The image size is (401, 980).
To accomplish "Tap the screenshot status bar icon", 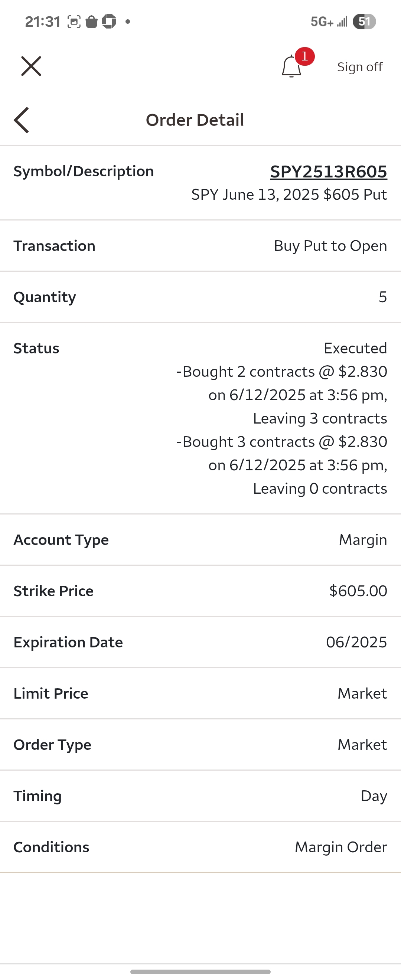I will (x=74, y=22).
